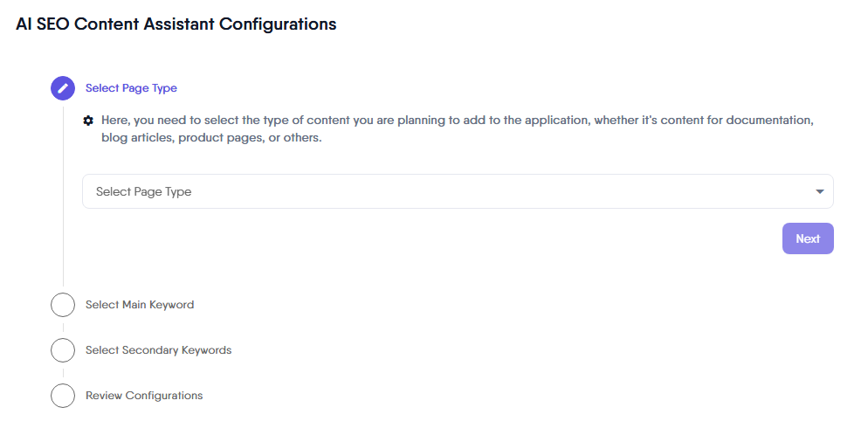This screenshot has height=435, width=868.
Task: Click the Select Secondary Keywords step circle
Action: coord(63,350)
